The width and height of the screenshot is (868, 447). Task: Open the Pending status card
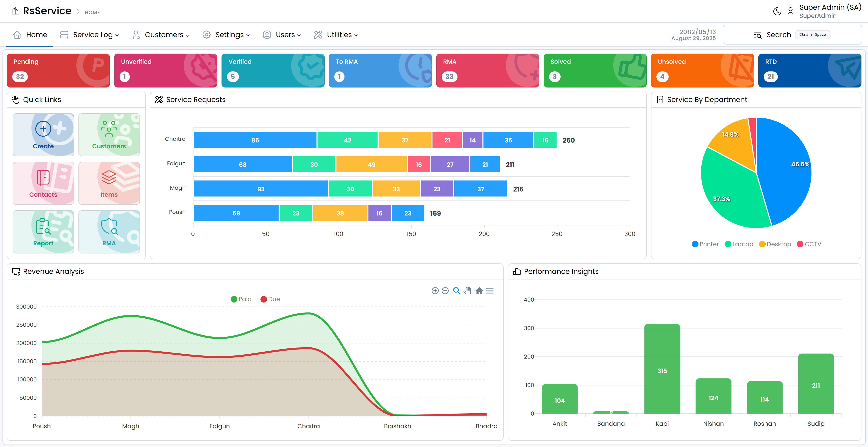point(58,71)
